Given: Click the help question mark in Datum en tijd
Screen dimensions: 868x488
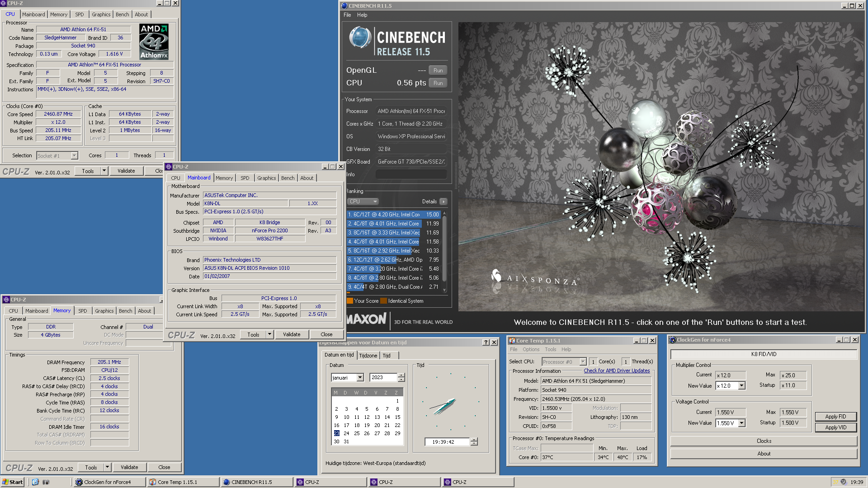Looking at the screenshot, I should tap(486, 343).
